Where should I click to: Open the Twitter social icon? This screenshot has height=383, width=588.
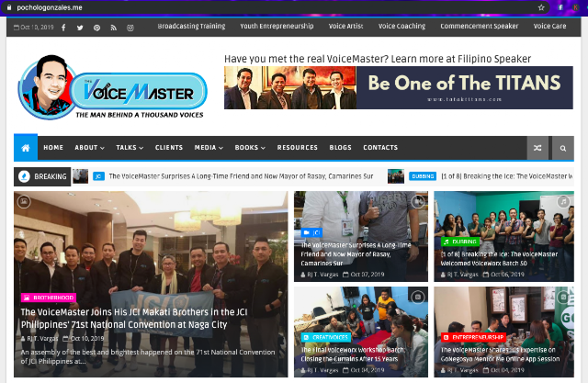click(80, 28)
